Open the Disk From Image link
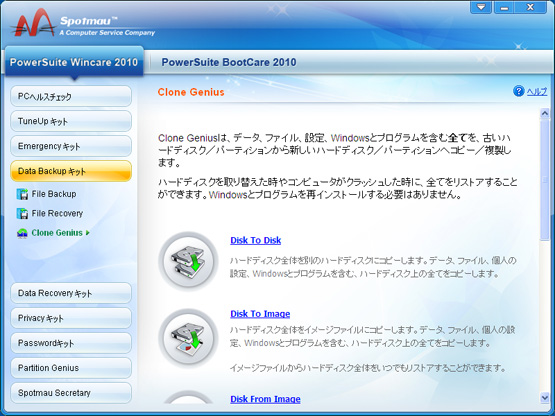This screenshot has width=555, height=416. pos(265,399)
